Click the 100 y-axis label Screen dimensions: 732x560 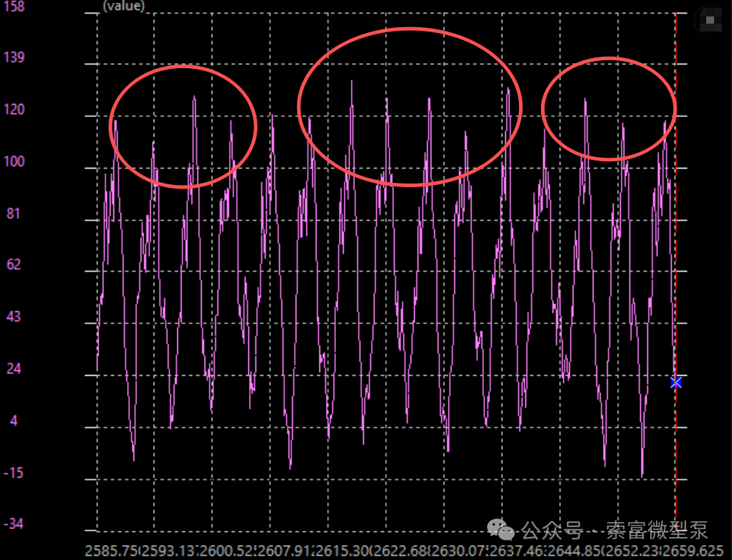14,162
